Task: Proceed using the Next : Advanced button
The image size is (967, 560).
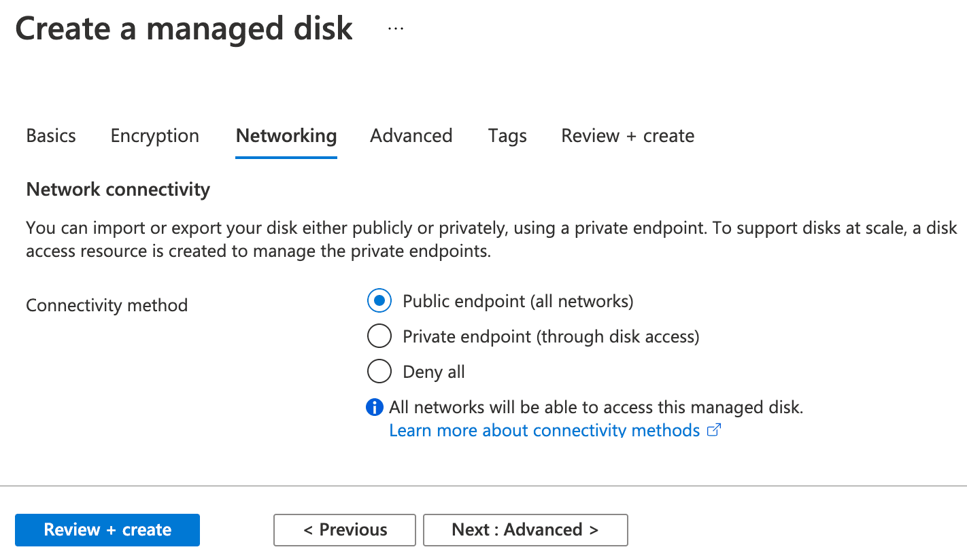Action: [x=525, y=529]
